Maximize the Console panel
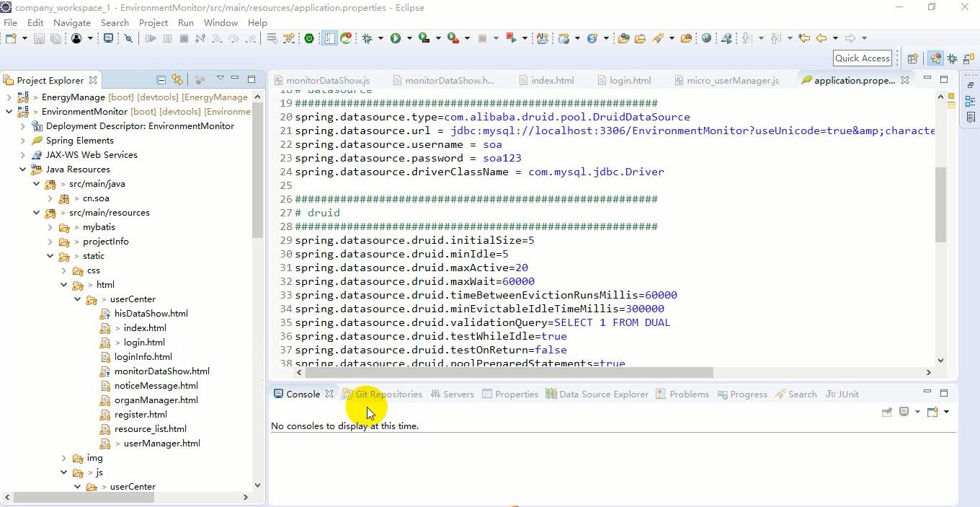The height and width of the screenshot is (507, 980). tap(944, 393)
